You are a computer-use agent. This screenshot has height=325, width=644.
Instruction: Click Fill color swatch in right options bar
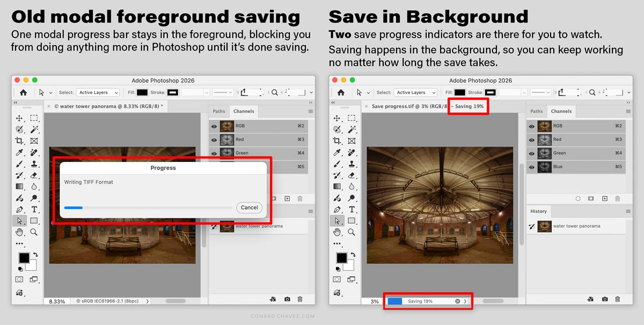pos(460,92)
